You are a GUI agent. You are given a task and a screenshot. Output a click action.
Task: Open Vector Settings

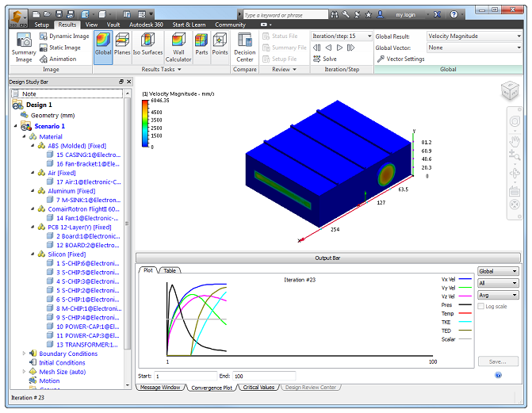click(400, 59)
